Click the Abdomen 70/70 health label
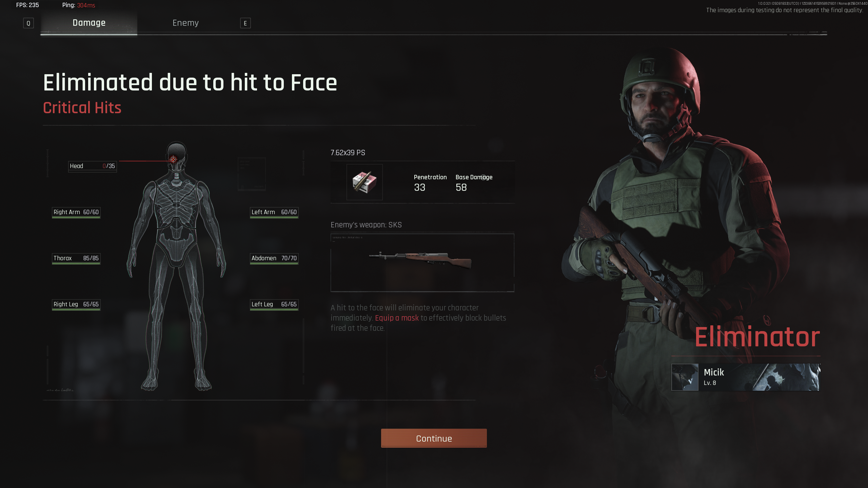Image resolution: width=868 pixels, height=488 pixels. pyautogui.click(x=274, y=259)
